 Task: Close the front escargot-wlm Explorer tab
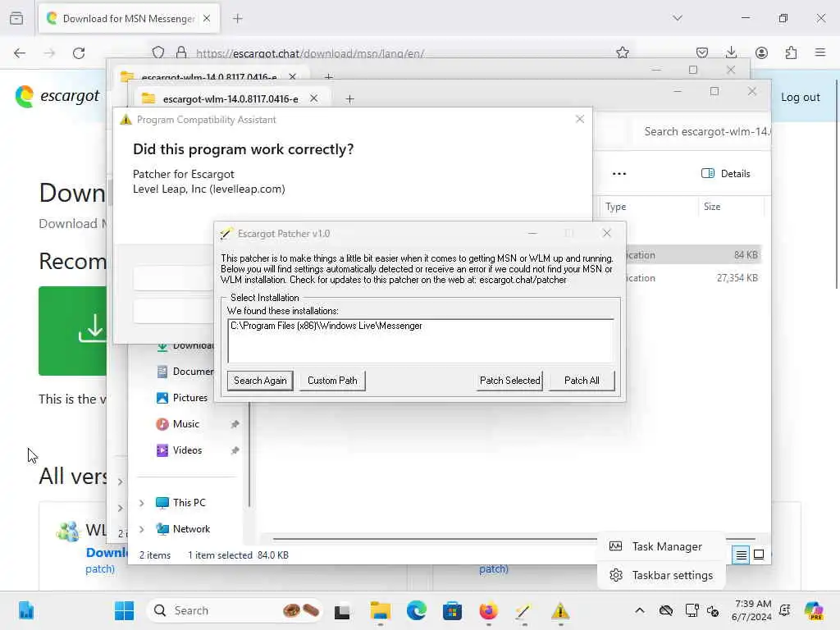click(x=314, y=98)
